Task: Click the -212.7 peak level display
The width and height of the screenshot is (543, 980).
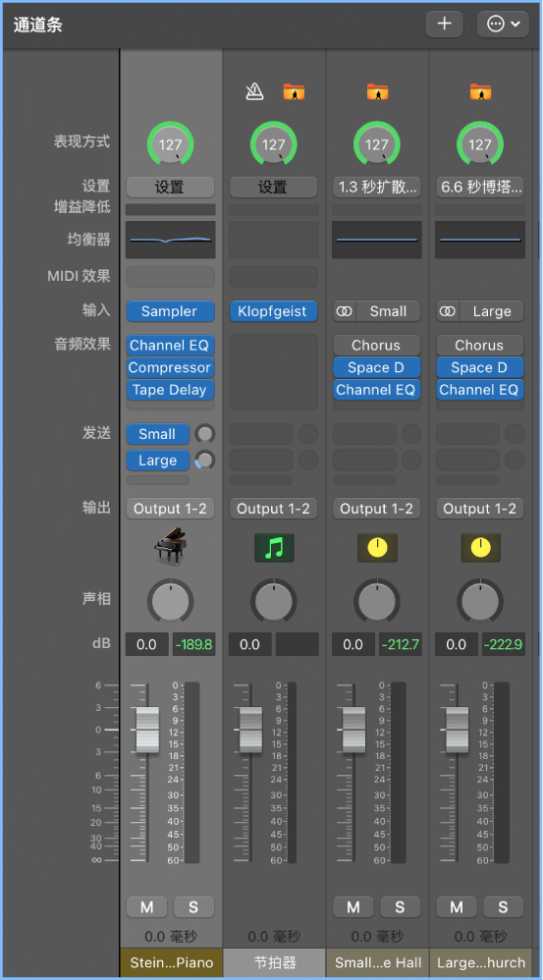Action: [x=401, y=644]
